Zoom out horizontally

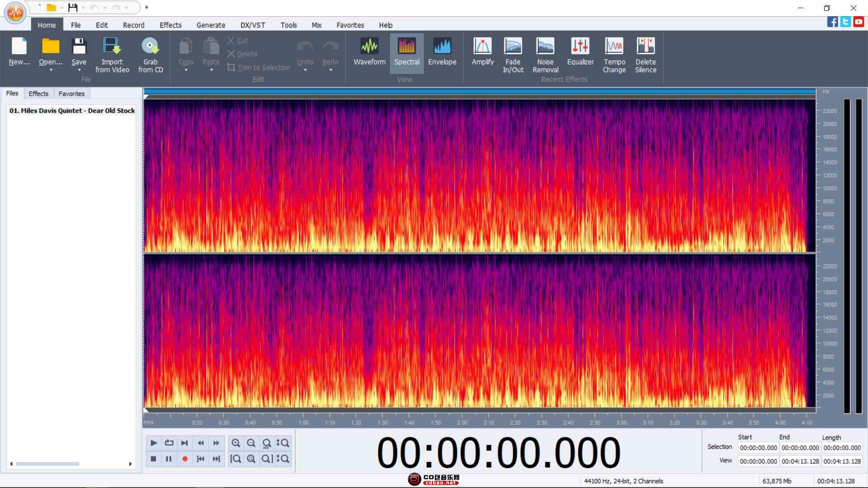251,443
